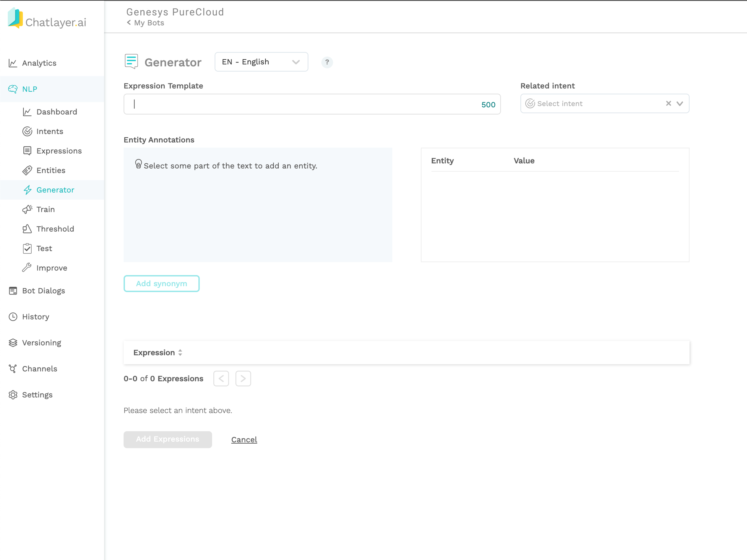Click the Settings gear icon
747x560 pixels.
[x=13, y=395]
